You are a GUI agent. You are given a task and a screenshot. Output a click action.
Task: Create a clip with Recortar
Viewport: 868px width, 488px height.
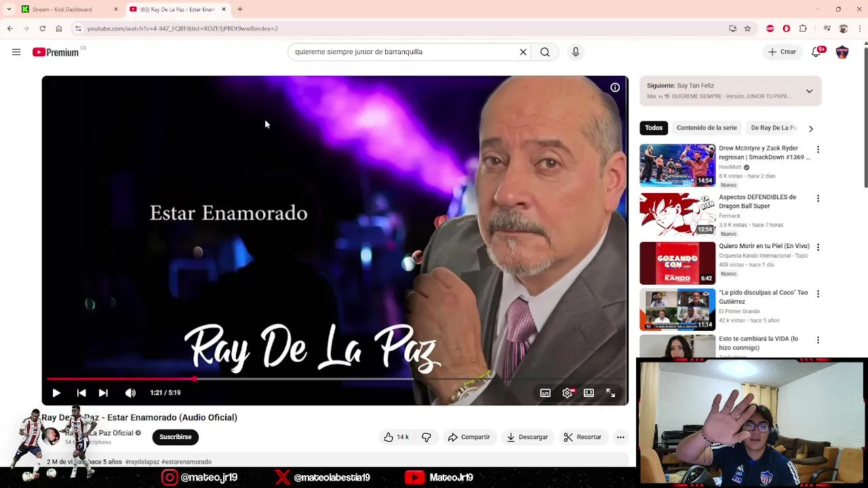(x=583, y=437)
